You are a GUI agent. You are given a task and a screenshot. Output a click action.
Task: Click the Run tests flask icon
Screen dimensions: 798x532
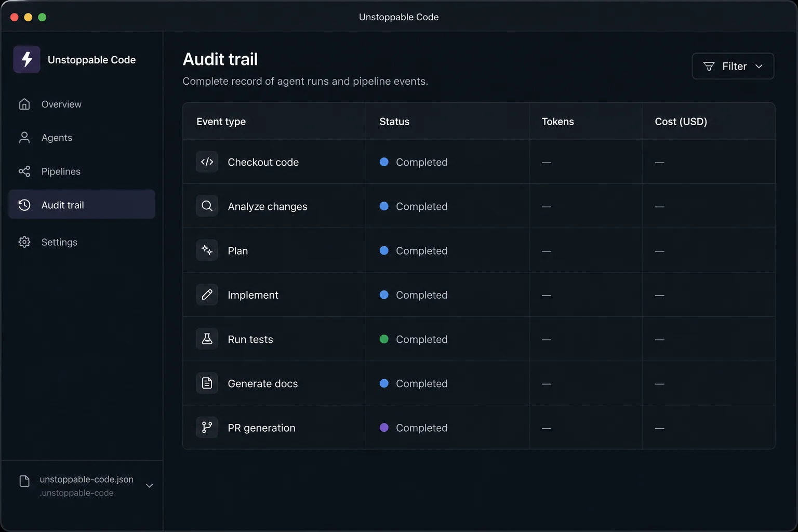207,339
